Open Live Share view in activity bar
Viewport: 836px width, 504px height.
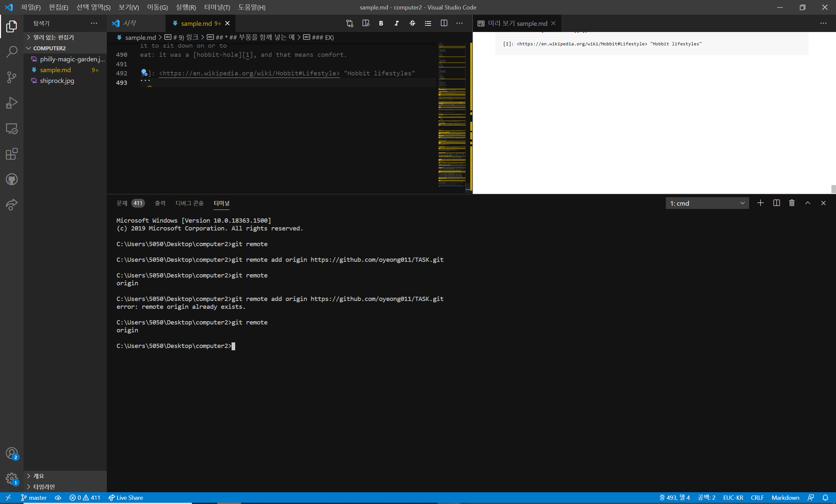click(x=11, y=205)
